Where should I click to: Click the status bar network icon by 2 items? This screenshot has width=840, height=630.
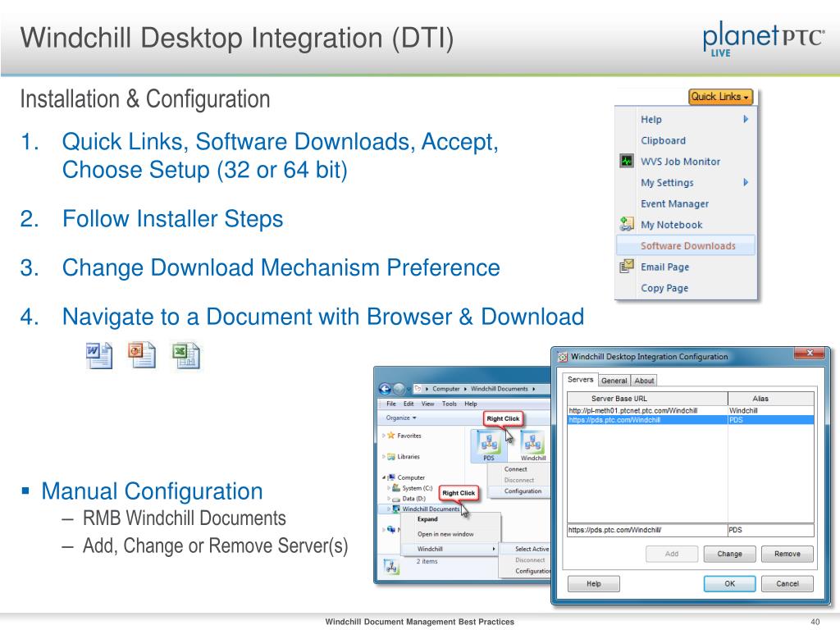coord(391,566)
